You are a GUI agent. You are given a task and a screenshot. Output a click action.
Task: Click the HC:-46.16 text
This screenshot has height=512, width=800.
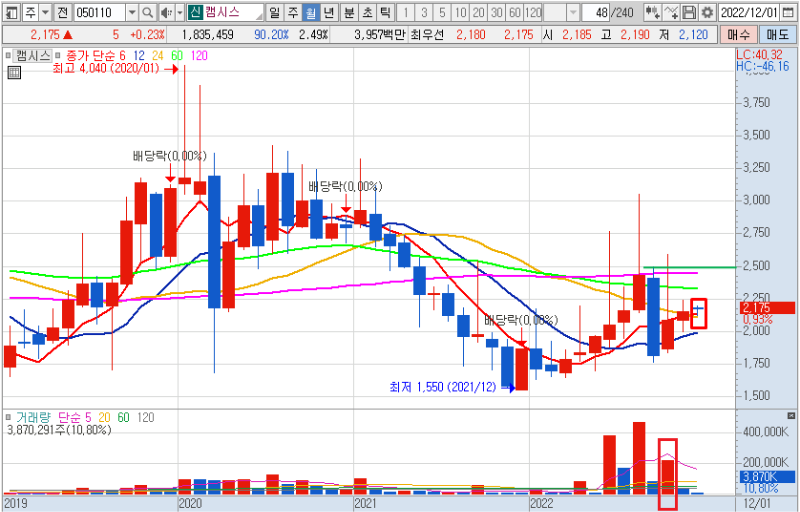[x=762, y=66]
